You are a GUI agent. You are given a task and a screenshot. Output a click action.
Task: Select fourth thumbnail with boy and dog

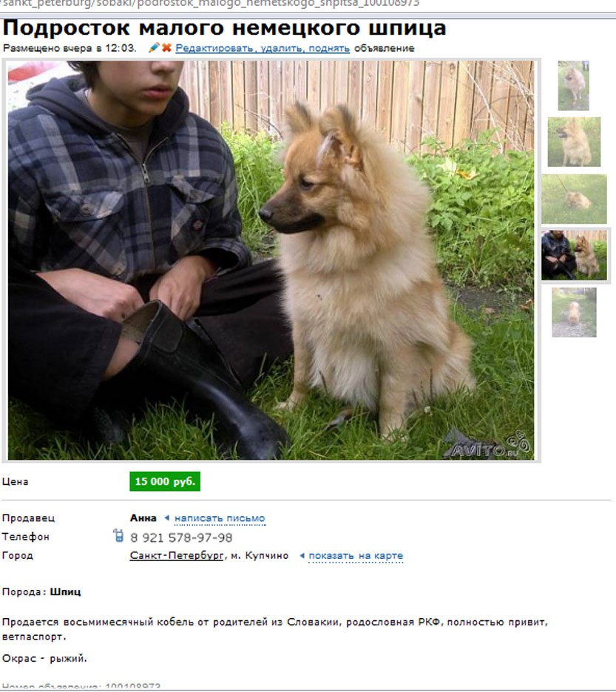[x=575, y=255]
